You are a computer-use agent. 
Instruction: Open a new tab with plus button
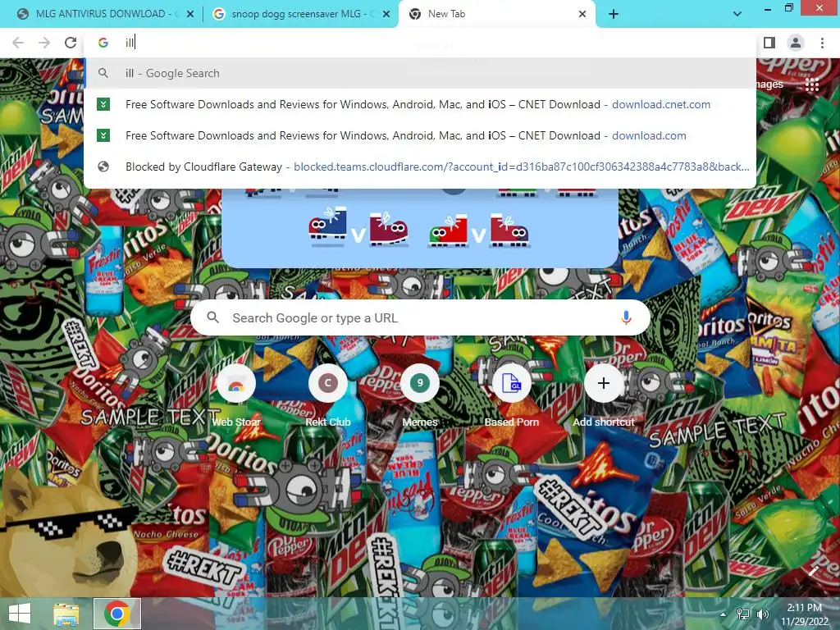pyautogui.click(x=614, y=15)
